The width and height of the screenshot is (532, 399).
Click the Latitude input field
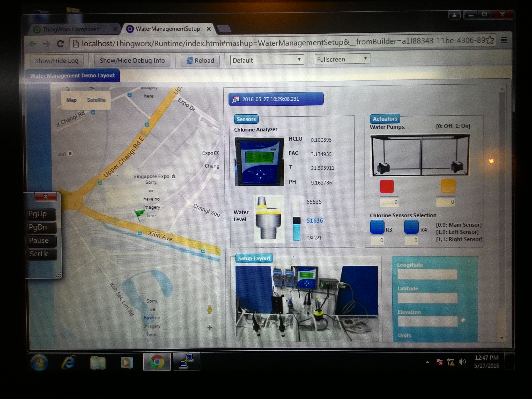coord(427,298)
